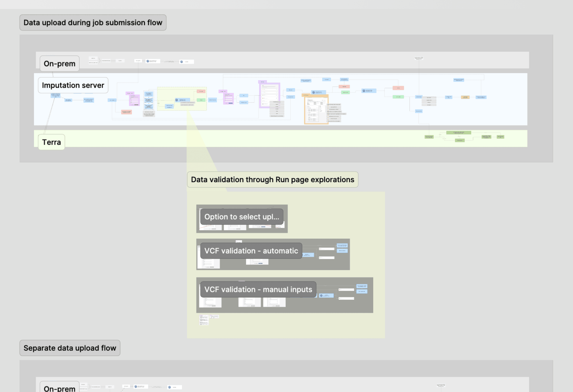This screenshot has width=573, height=392.
Task: Click the 'Terra' lane label
Action: click(51, 142)
